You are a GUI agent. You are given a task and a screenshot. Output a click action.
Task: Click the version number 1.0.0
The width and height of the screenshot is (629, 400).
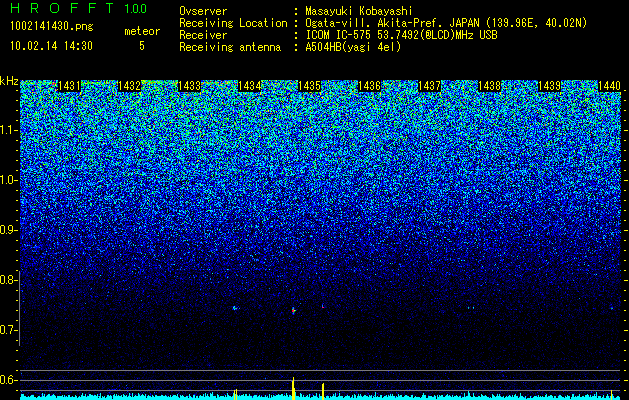[x=136, y=8]
